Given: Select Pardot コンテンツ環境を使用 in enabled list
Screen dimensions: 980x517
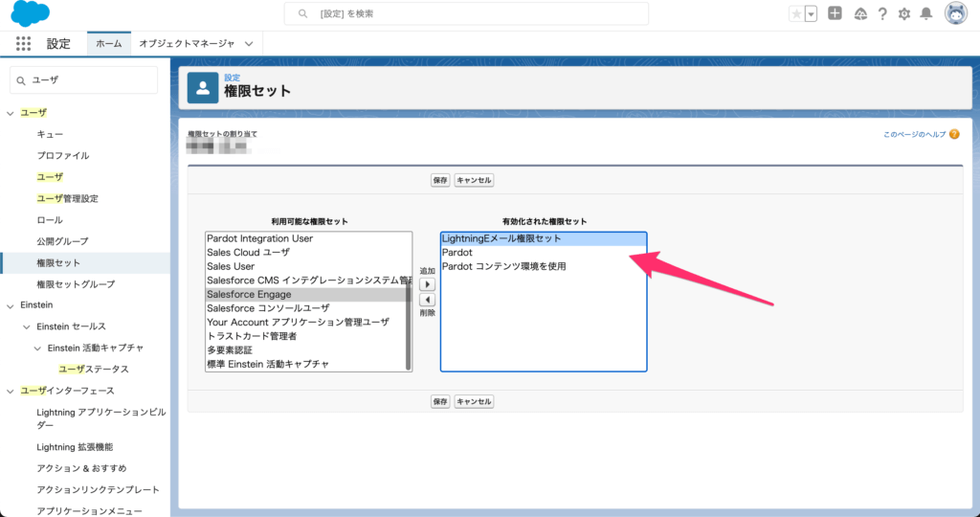Looking at the screenshot, I should coord(544,266).
